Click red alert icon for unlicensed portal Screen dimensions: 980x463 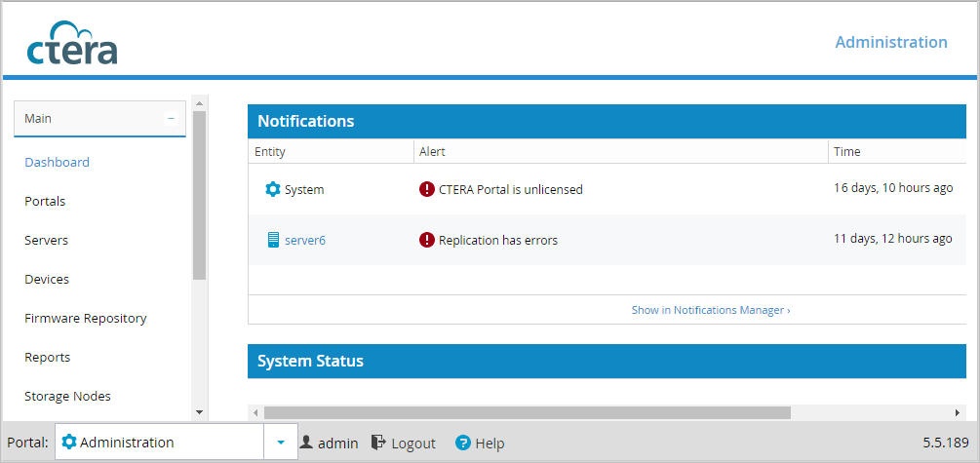(x=426, y=189)
